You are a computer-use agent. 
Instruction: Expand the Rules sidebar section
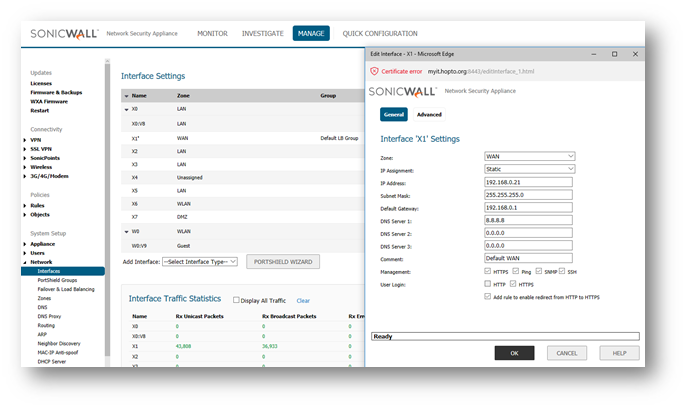[25, 205]
